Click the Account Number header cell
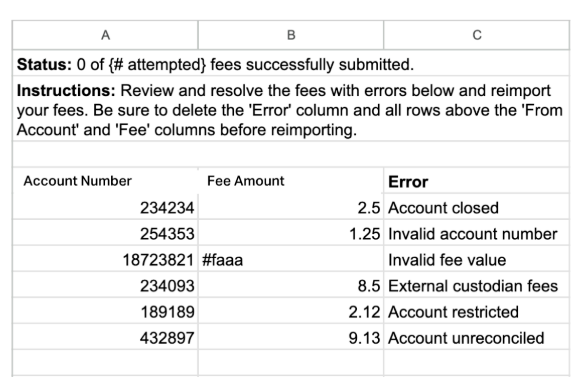The height and width of the screenshot is (388, 584). [105, 181]
